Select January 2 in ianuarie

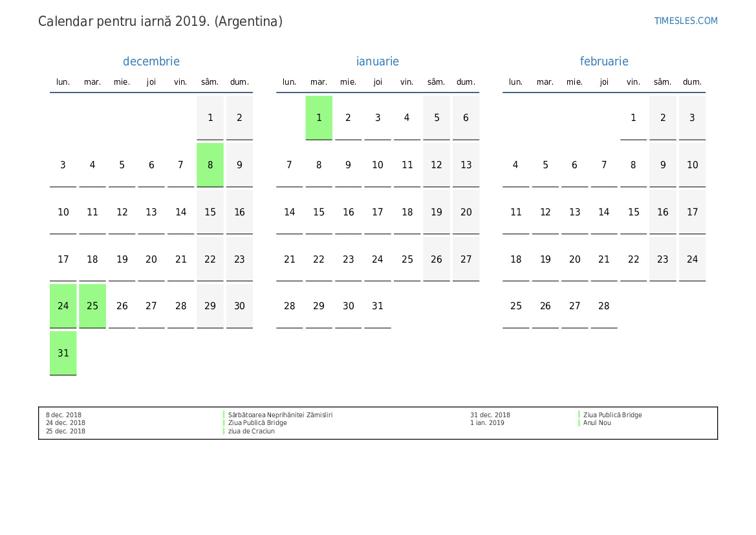[x=348, y=118]
